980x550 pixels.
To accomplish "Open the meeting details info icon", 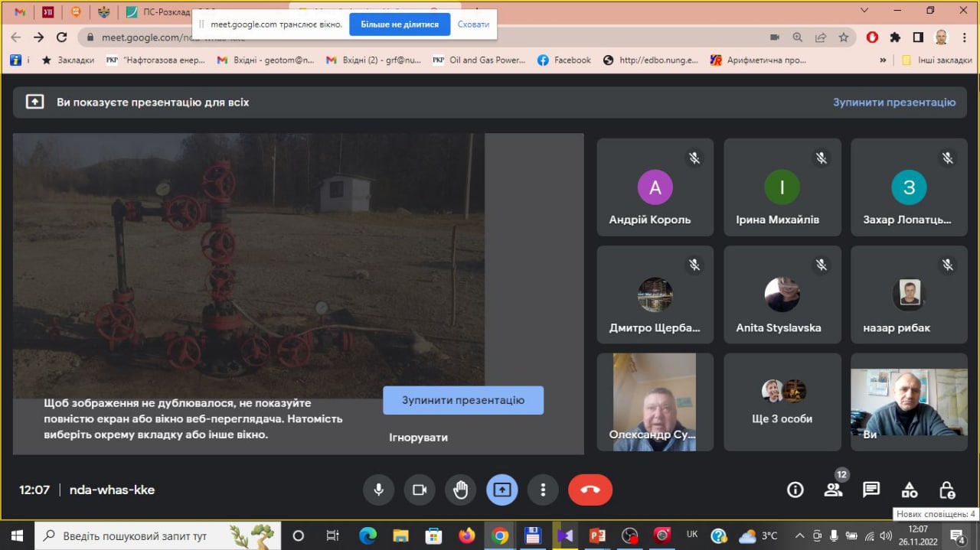I will 795,490.
